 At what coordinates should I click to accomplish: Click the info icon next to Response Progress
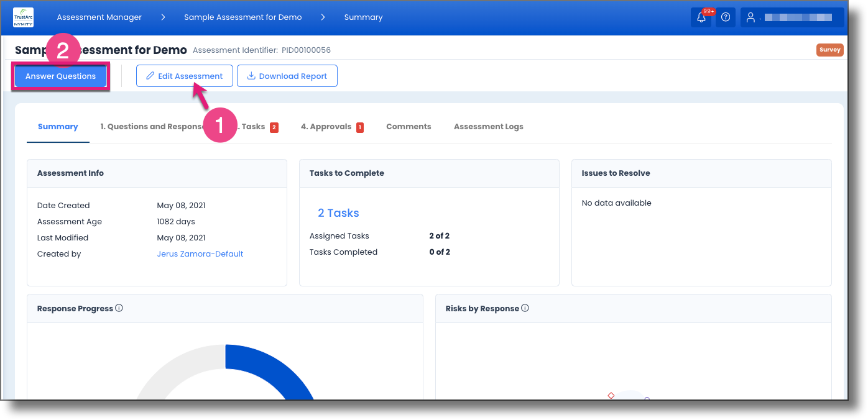point(119,308)
